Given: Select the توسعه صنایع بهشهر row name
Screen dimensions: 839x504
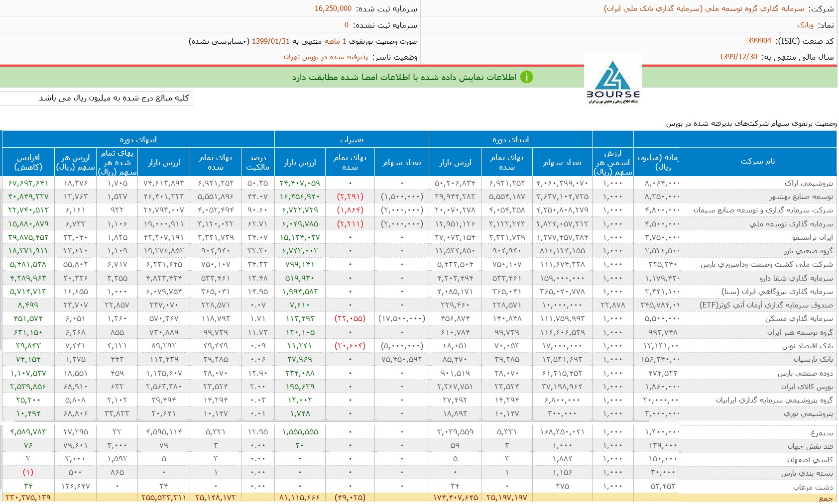Looking at the screenshot, I should (x=801, y=197).
